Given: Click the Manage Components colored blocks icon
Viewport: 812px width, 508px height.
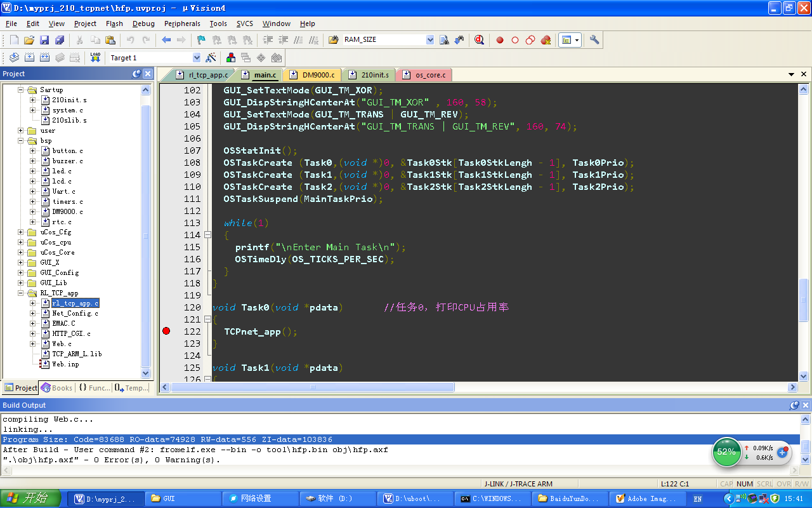Looking at the screenshot, I should pos(230,58).
